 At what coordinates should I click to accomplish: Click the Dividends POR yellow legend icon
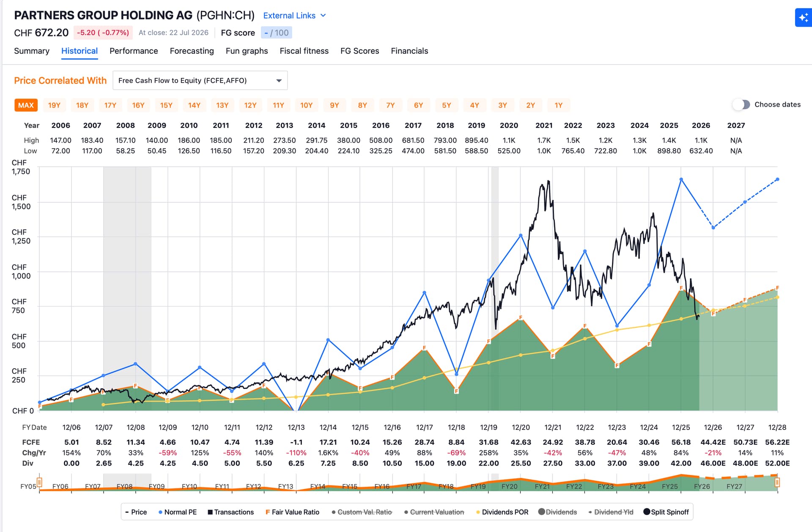478,512
